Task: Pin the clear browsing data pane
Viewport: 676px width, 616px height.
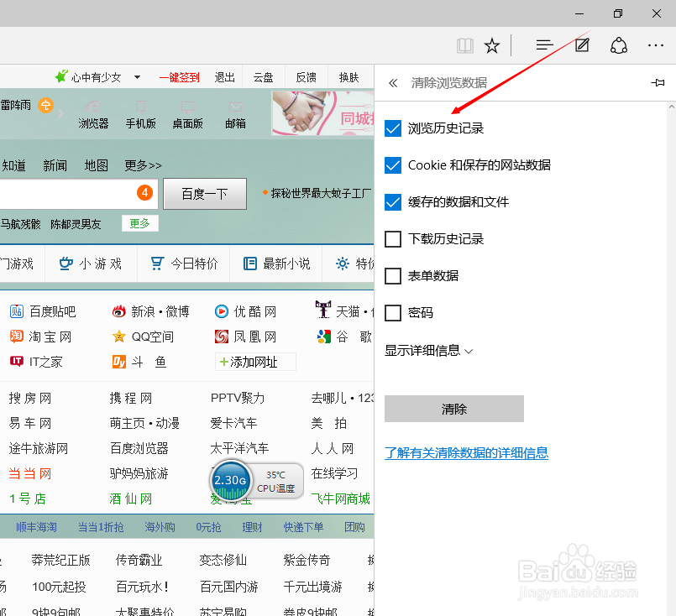Action: point(658,83)
